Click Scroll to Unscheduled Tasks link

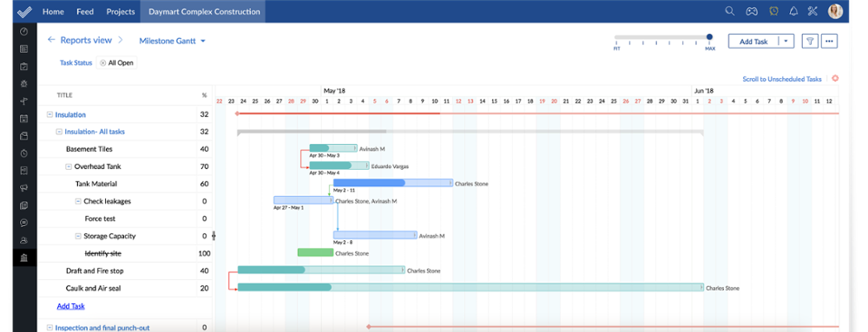point(782,79)
